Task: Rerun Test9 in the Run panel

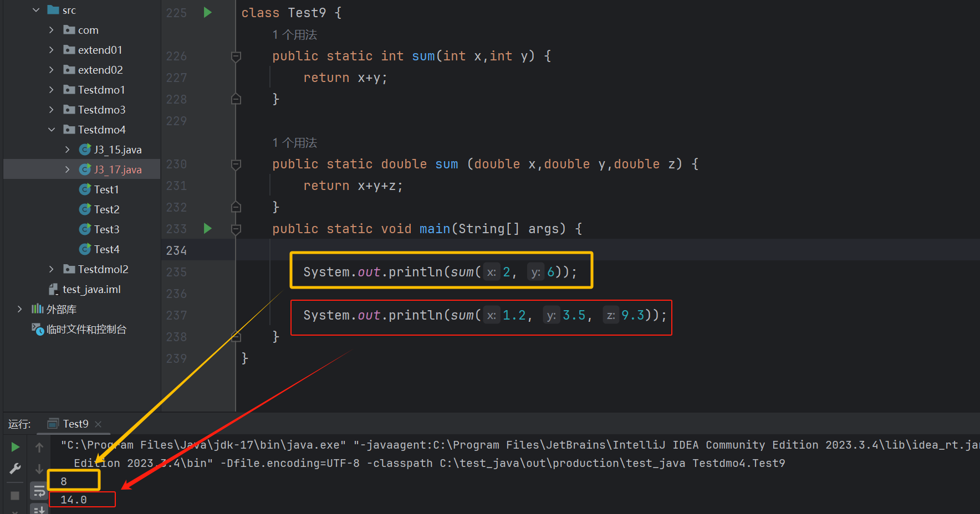Action: coord(16,447)
